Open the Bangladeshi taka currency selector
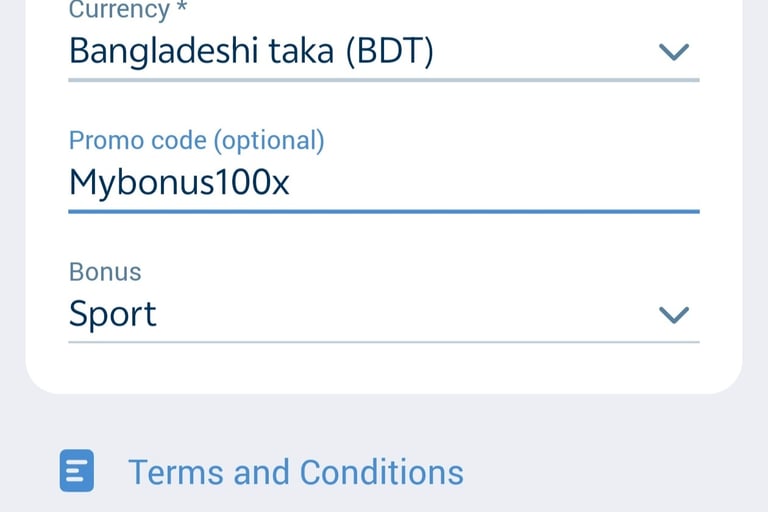Viewport: 768px width, 512px height. tap(384, 51)
